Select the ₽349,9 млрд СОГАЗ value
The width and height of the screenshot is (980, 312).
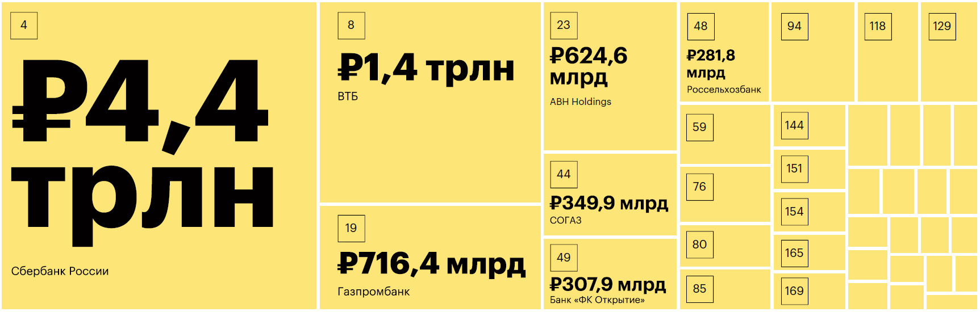click(x=608, y=203)
